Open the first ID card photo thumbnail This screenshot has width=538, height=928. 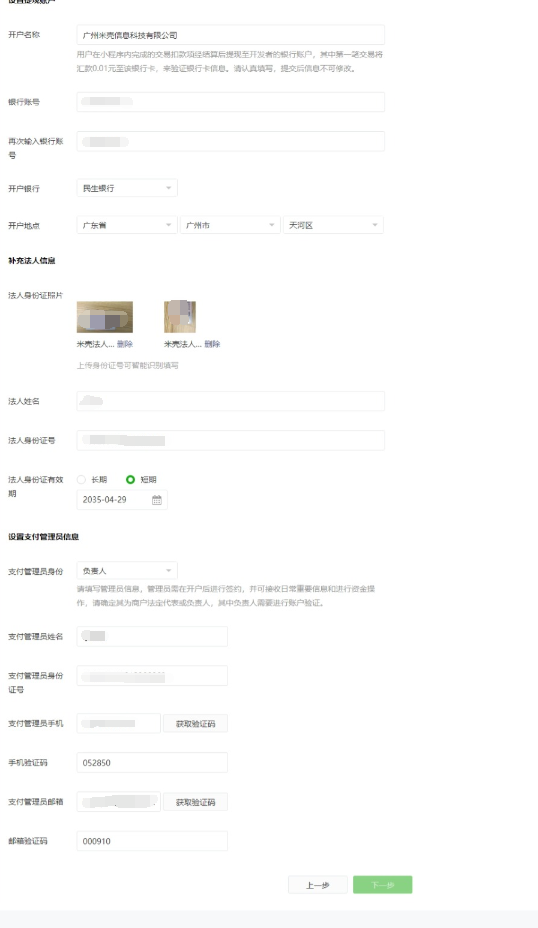(x=105, y=317)
